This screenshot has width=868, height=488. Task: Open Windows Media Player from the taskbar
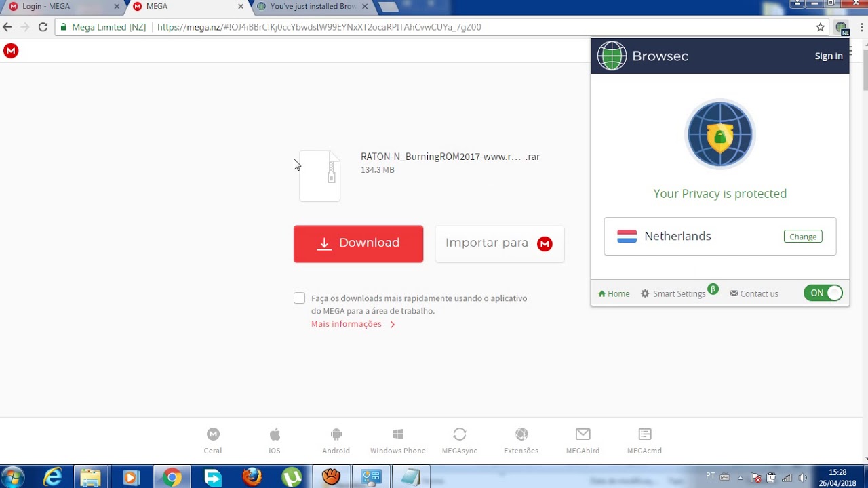click(x=130, y=477)
